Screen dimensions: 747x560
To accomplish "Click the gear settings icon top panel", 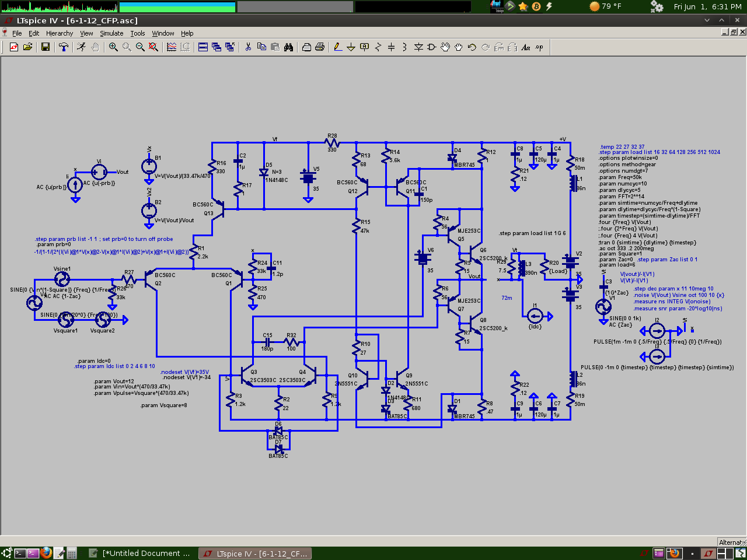I will [x=657, y=6].
